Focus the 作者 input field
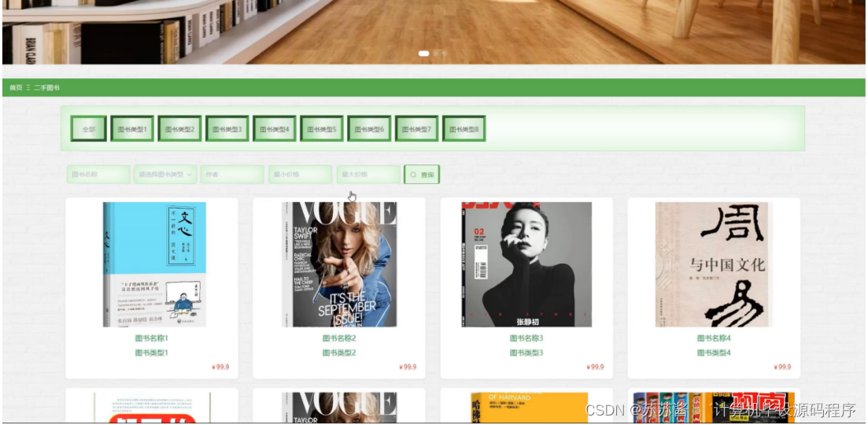The width and height of the screenshot is (868, 425). click(x=232, y=174)
